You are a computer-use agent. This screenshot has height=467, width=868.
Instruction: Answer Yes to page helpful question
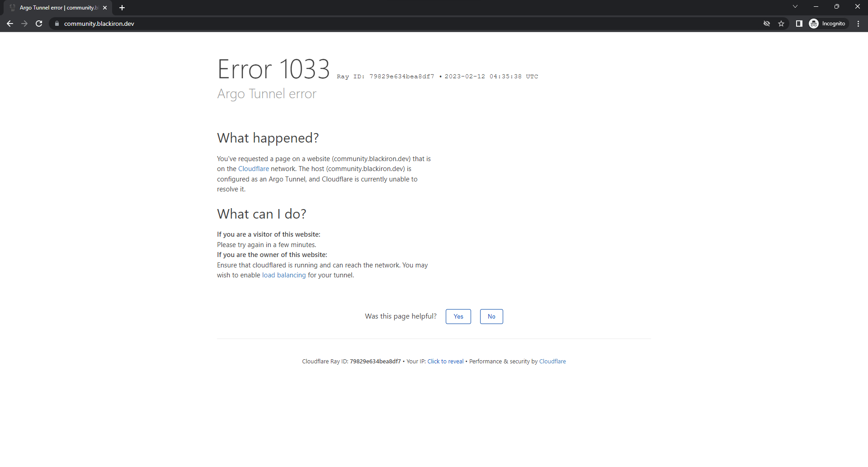[x=458, y=316]
